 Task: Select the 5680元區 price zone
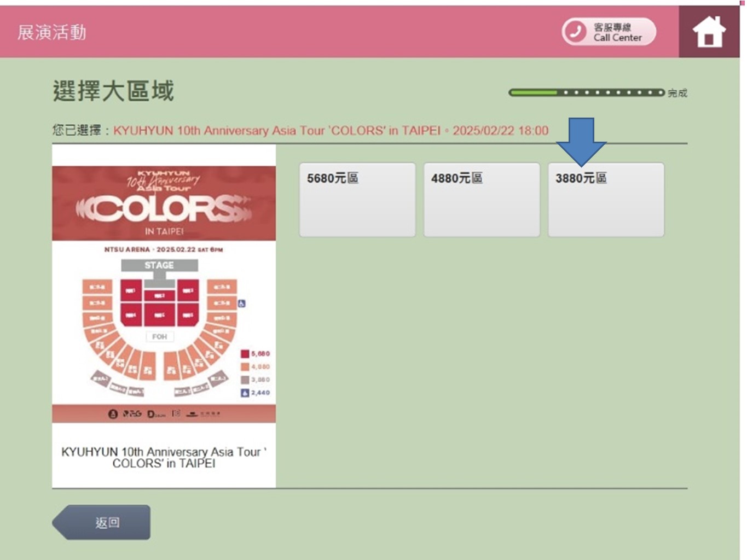(x=357, y=200)
